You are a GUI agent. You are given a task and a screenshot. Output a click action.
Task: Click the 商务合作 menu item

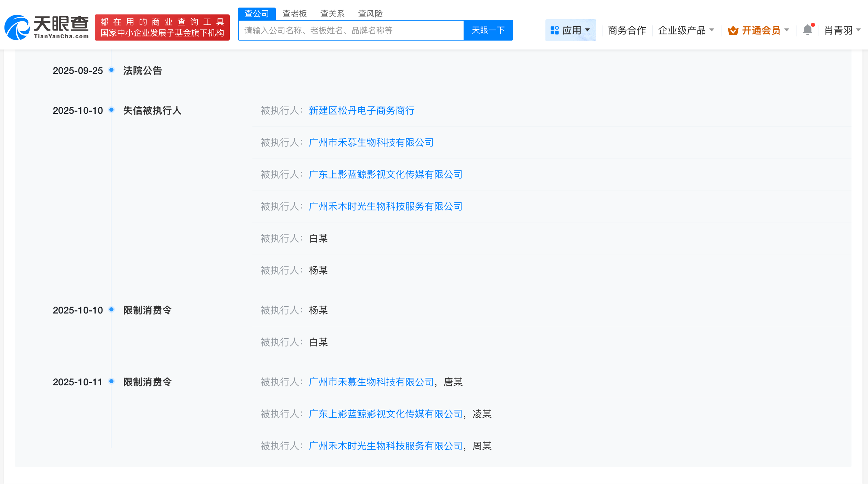click(x=627, y=30)
